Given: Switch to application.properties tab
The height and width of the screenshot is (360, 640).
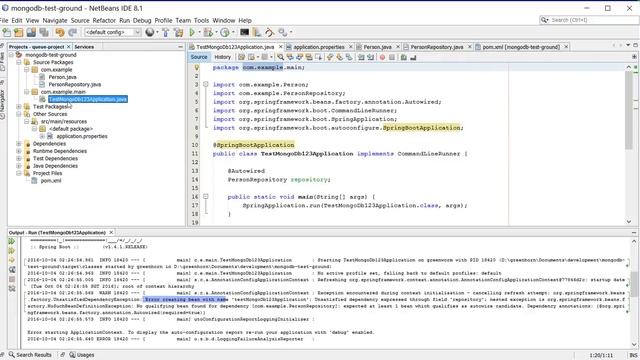Looking at the screenshot, I should 318,47.
